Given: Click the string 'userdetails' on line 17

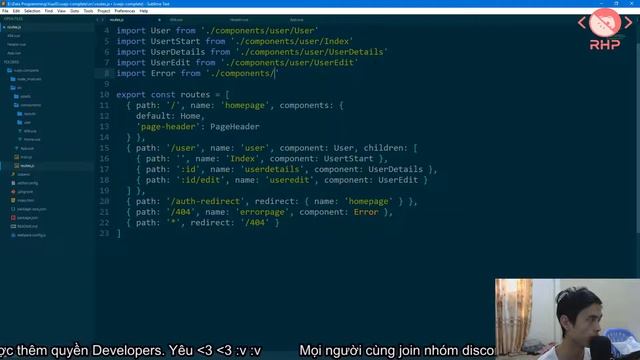Looking at the screenshot, I should 272,169.
